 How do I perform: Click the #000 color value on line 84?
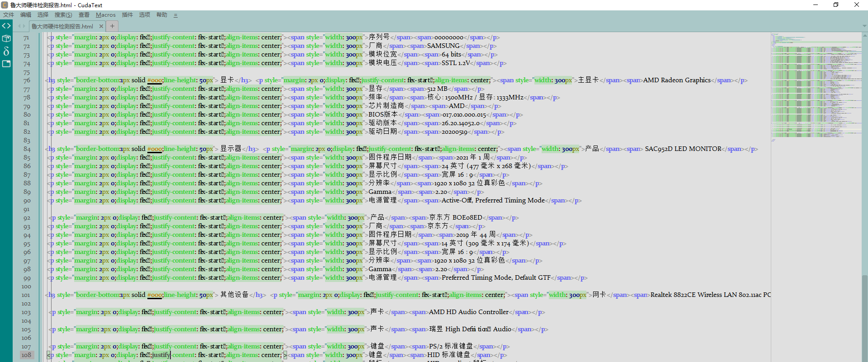coord(155,149)
